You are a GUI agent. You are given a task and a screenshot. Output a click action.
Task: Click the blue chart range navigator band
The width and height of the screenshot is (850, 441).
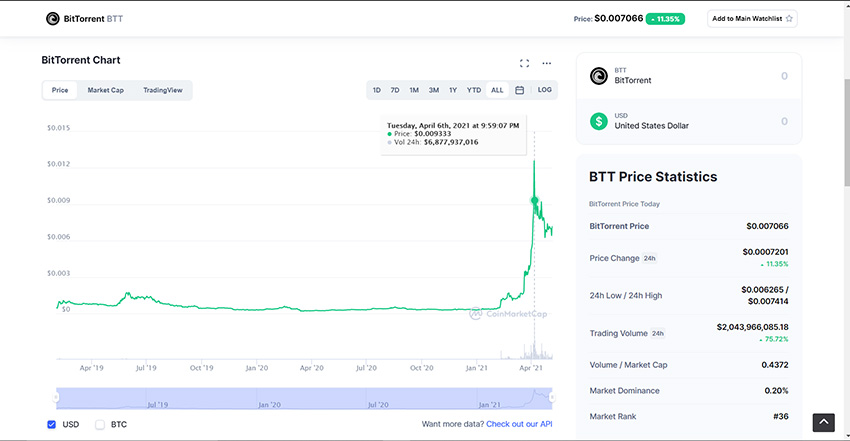click(304, 398)
